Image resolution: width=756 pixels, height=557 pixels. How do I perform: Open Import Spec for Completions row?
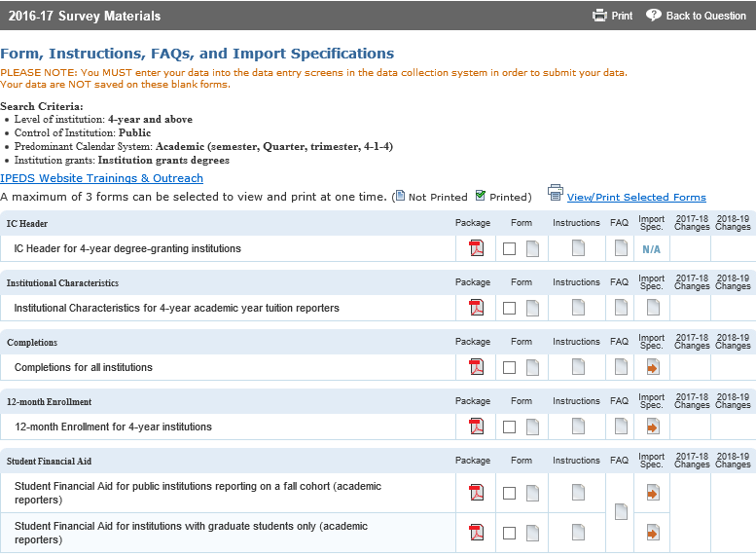point(653,367)
